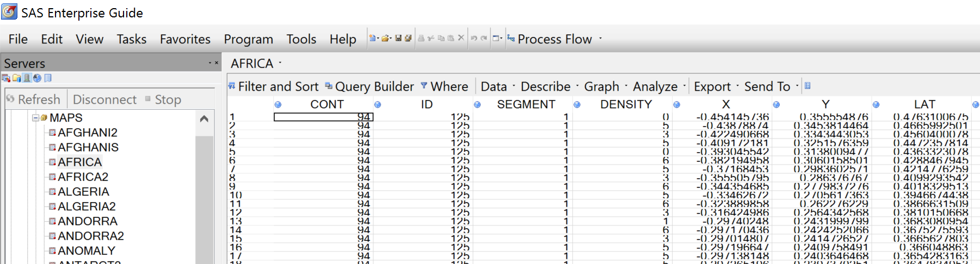980x264 pixels.
Task: Click the DENSITY column header
Action: point(626,104)
